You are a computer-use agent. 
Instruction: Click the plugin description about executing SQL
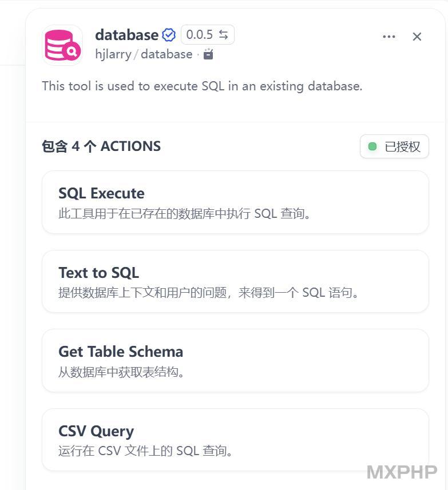[202, 86]
